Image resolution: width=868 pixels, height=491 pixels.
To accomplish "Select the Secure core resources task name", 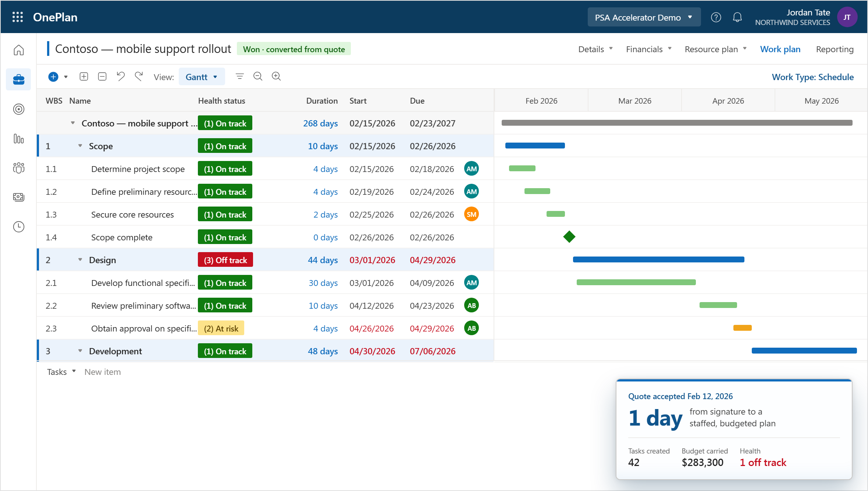I will (132, 214).
